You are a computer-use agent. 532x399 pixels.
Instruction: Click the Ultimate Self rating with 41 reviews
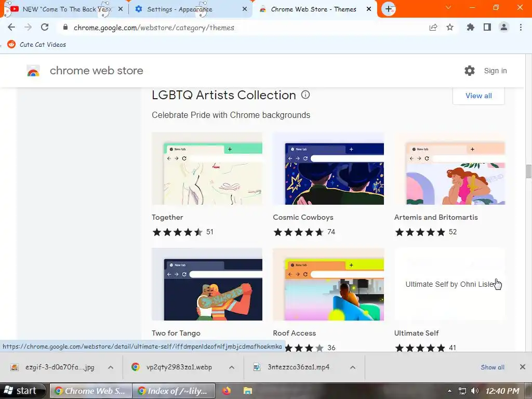pyautogui.click(x=425, y=348)
